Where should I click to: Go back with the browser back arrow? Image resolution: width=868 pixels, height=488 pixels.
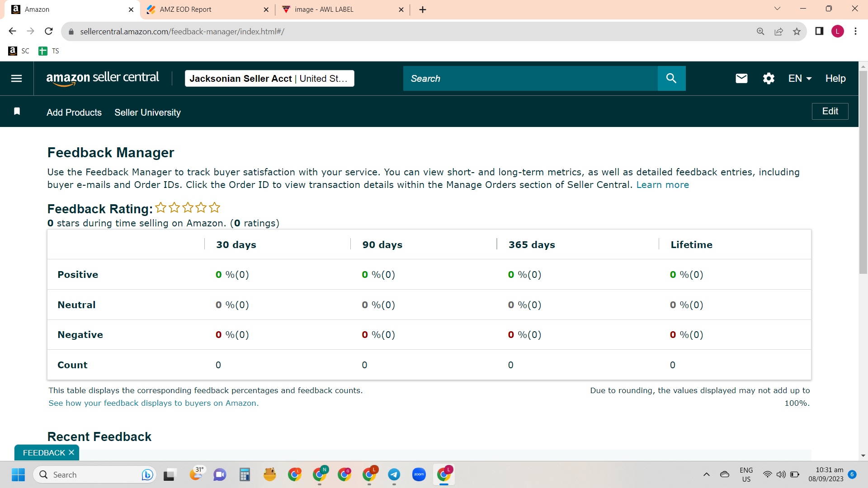click(12, 31)
